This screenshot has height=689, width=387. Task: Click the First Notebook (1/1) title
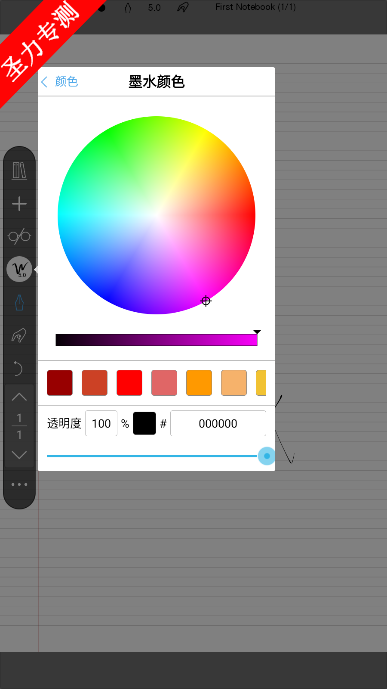click(x=255, y=7)
